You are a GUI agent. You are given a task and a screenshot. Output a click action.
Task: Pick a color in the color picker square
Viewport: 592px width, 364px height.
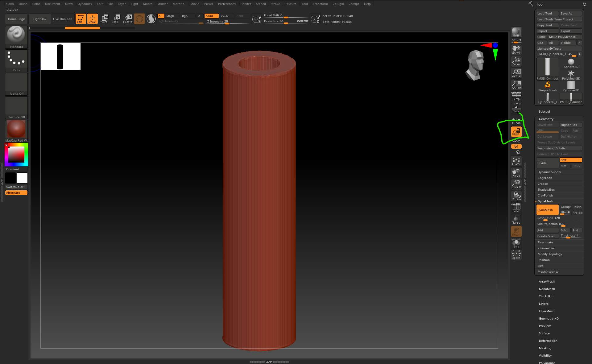pos(16,155)
